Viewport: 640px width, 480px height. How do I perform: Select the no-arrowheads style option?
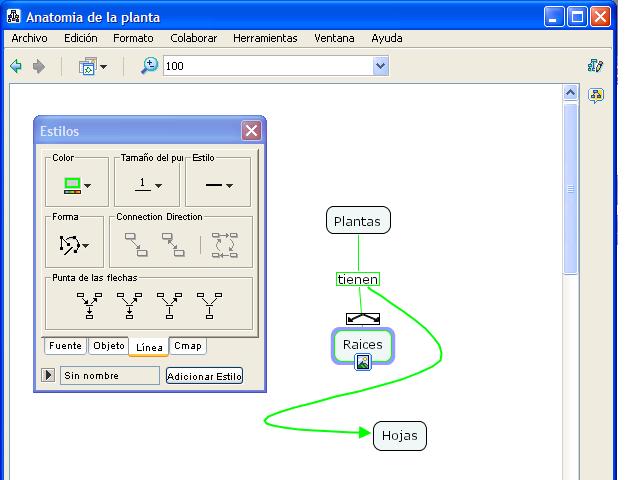coord(208,304)
